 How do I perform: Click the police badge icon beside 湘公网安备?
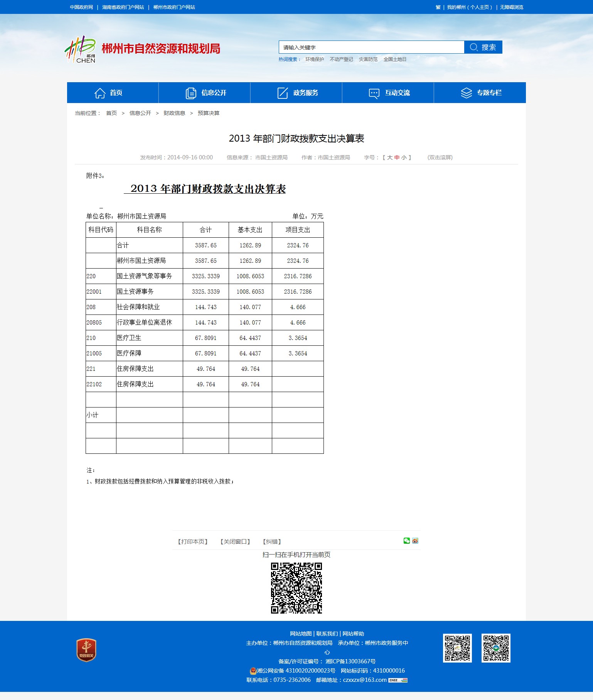253,671
